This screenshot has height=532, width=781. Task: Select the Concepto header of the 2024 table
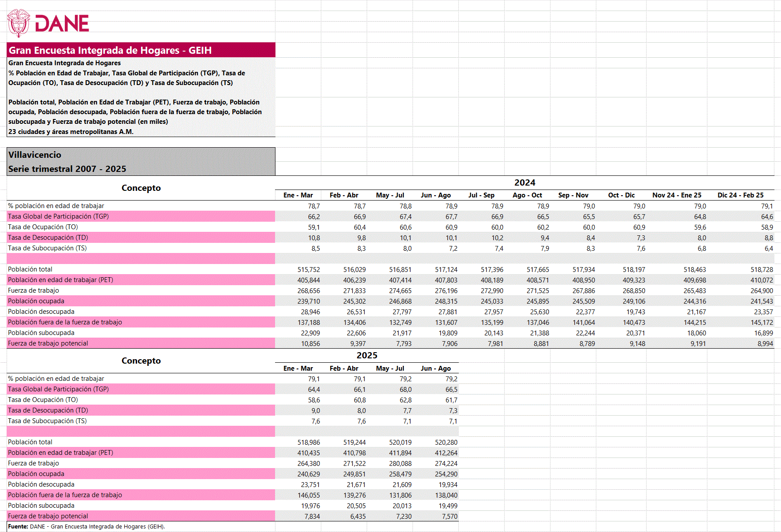click(141, 188)
